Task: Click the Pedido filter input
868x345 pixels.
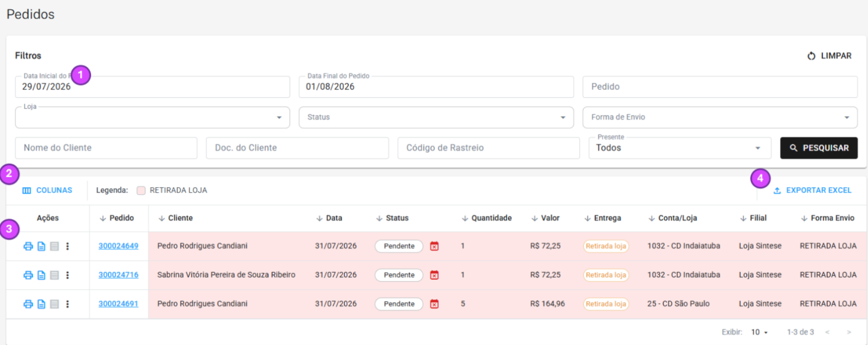Action: [720, 87]
